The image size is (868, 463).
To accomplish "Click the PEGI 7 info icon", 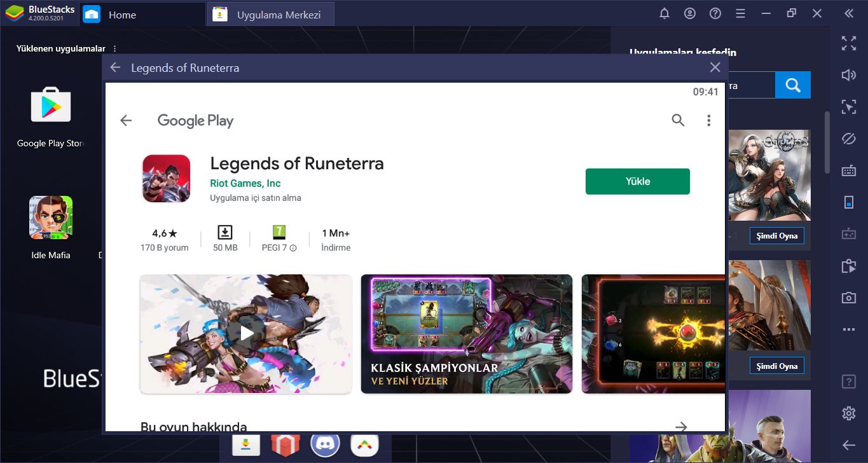I will coord(293,248).
